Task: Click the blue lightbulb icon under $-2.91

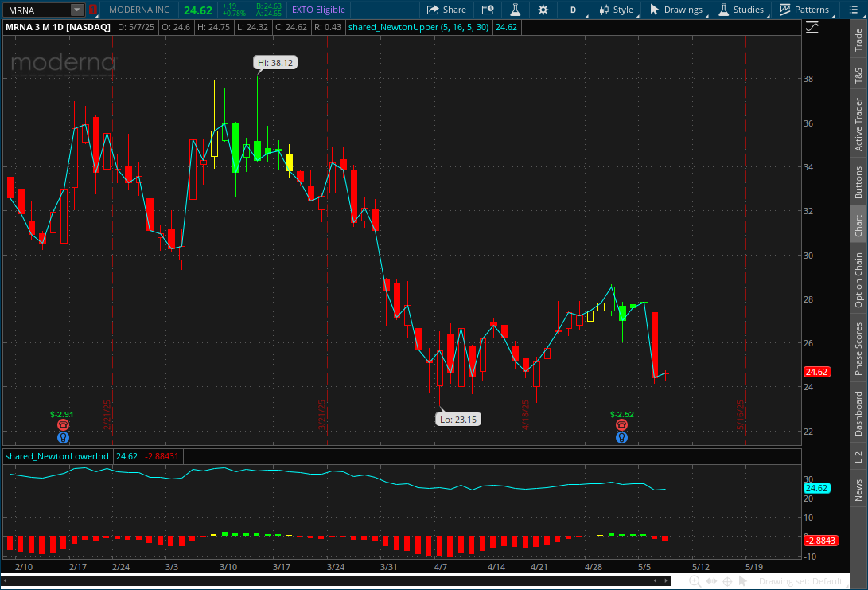Action: click(x=63, y=438)
